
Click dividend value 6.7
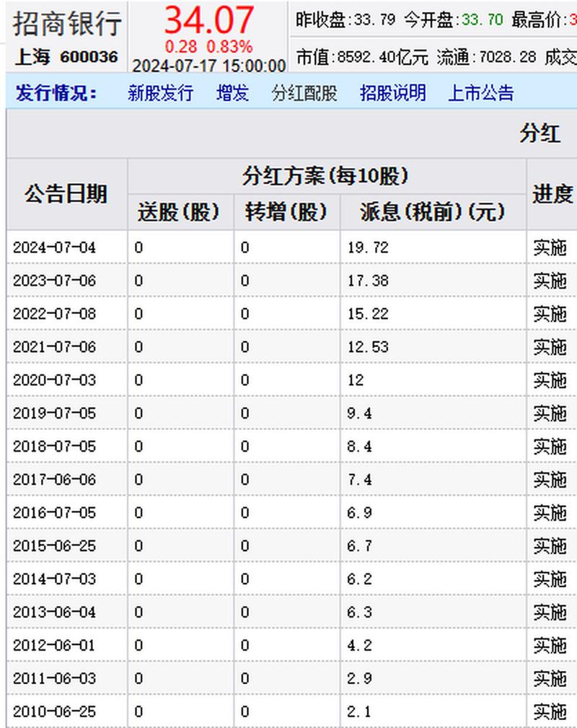coord(359,546)
